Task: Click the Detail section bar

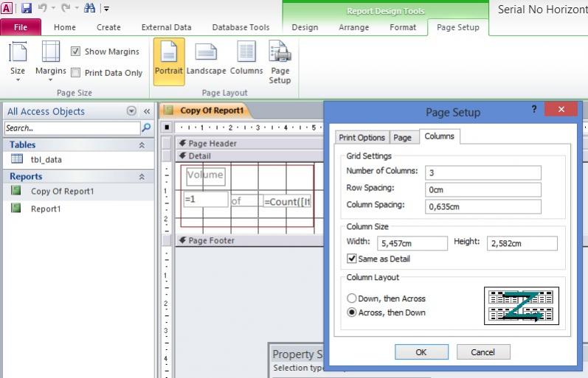Action: [x=249, y=156]
